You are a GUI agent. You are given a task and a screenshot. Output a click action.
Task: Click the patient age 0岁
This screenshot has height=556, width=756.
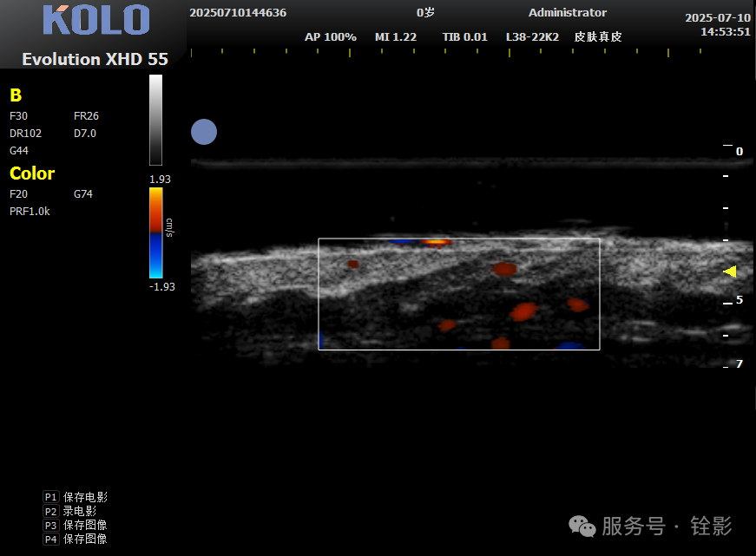(425, 13)
